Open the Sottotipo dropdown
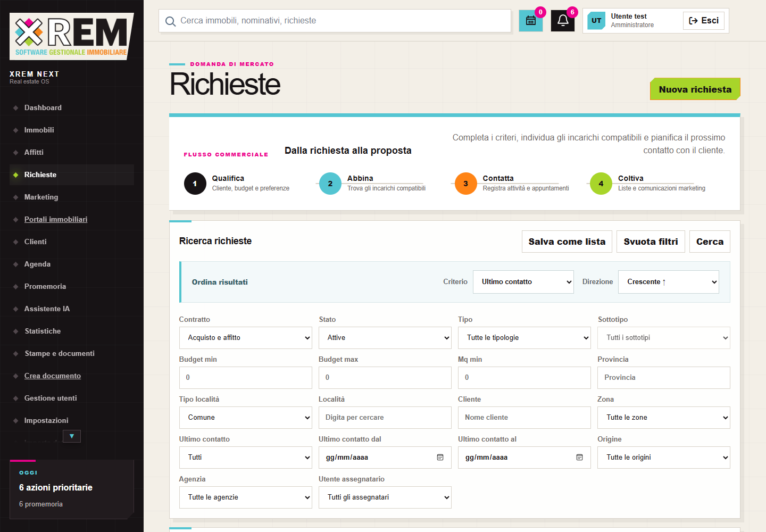Screen dimensions: 766x532 click(664, 338)
